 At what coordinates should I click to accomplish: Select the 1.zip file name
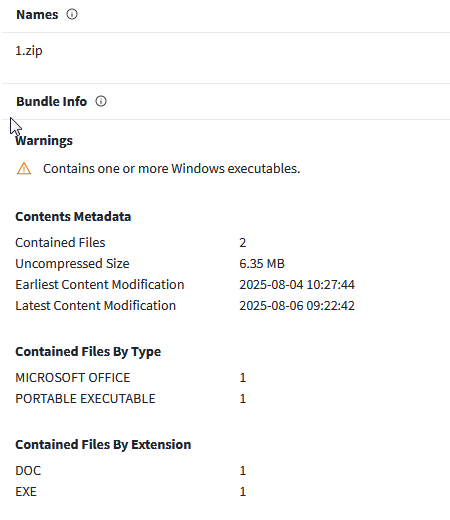[29, 51]
